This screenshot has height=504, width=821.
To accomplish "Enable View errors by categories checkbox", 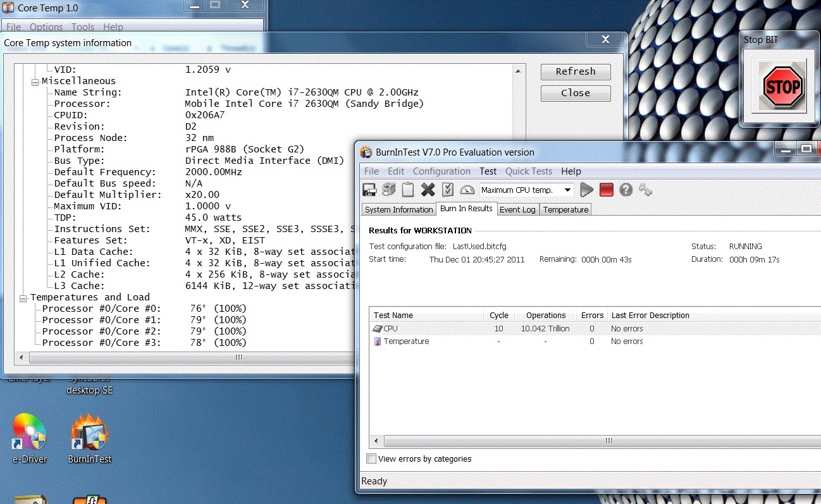I will tap(372, 458).
